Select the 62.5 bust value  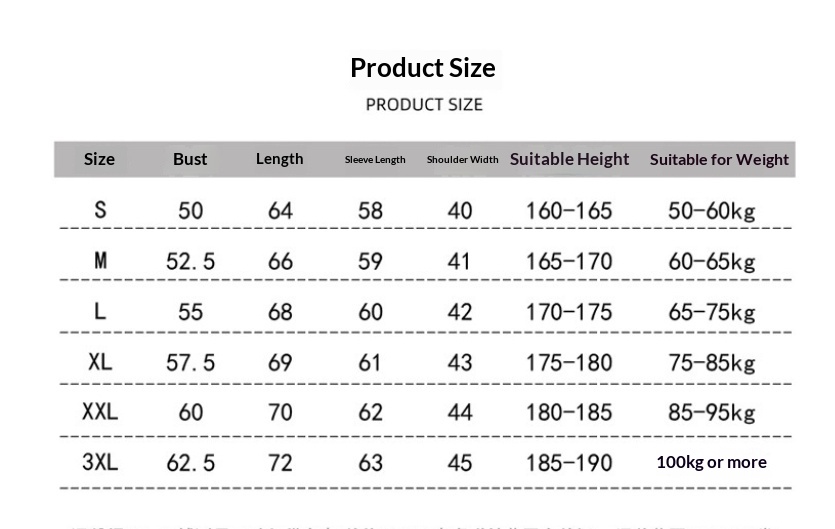(190, 463)
